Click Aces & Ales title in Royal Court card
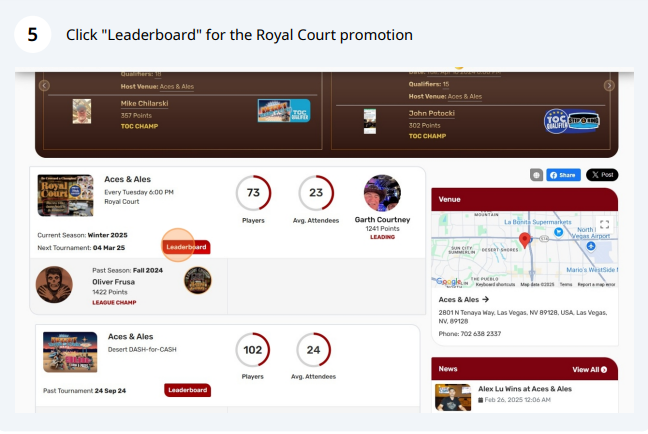Screen dimensions: 648x434 127,179
